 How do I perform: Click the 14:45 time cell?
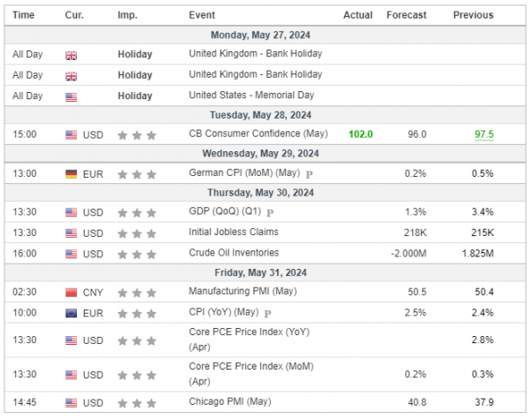pyautogui.click(x=25, y=402)
